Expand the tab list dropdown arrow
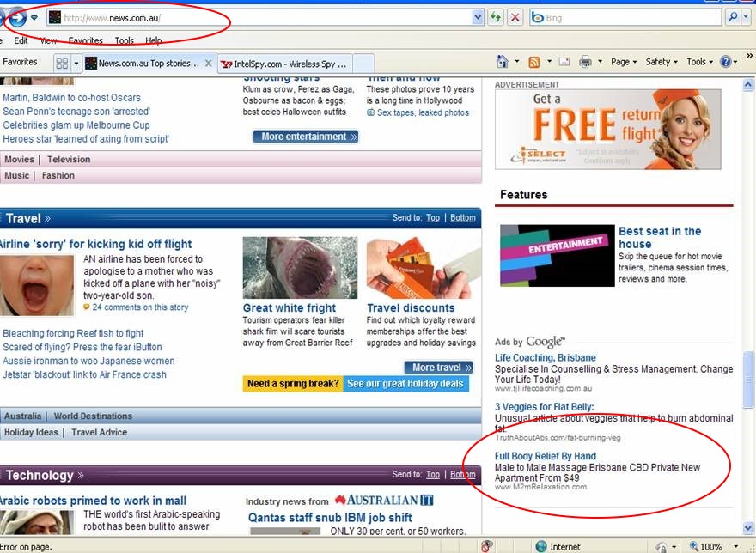This screenshot has width=756, height=553. coord(76,64)
